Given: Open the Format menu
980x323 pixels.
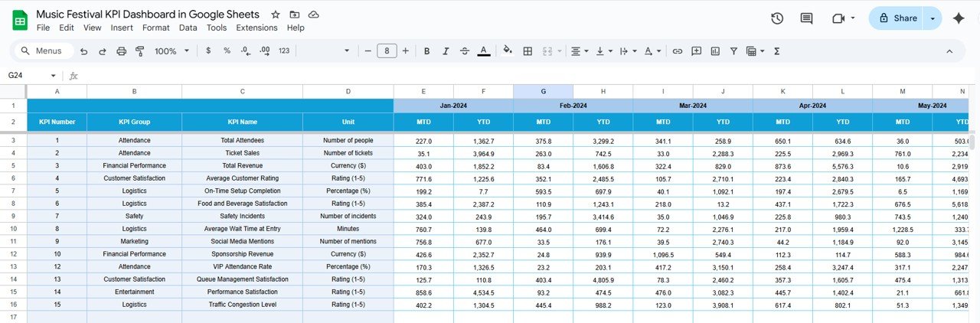Looking at the screenshot, I should [156, 28].
